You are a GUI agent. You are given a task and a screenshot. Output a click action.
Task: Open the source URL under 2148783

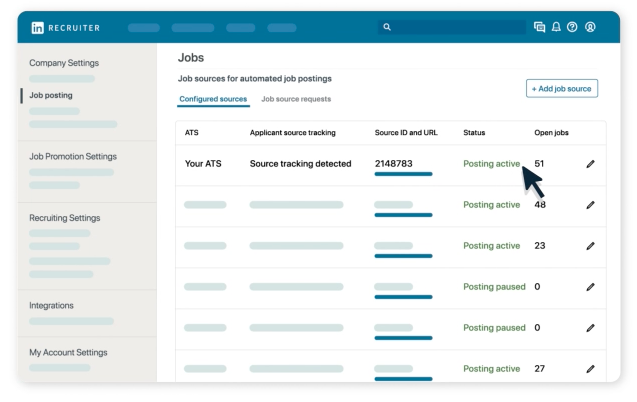(403, 174)
